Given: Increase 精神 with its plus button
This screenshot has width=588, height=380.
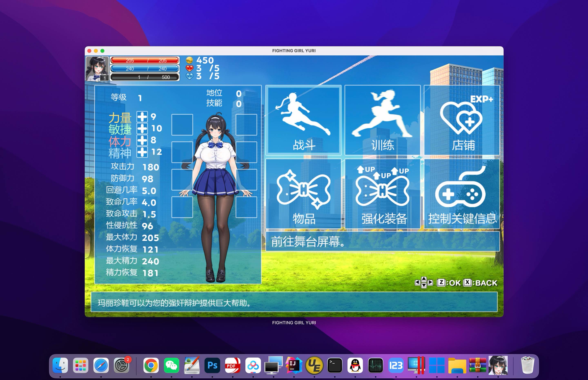Looking at the screenshot, I should point(142,152).
